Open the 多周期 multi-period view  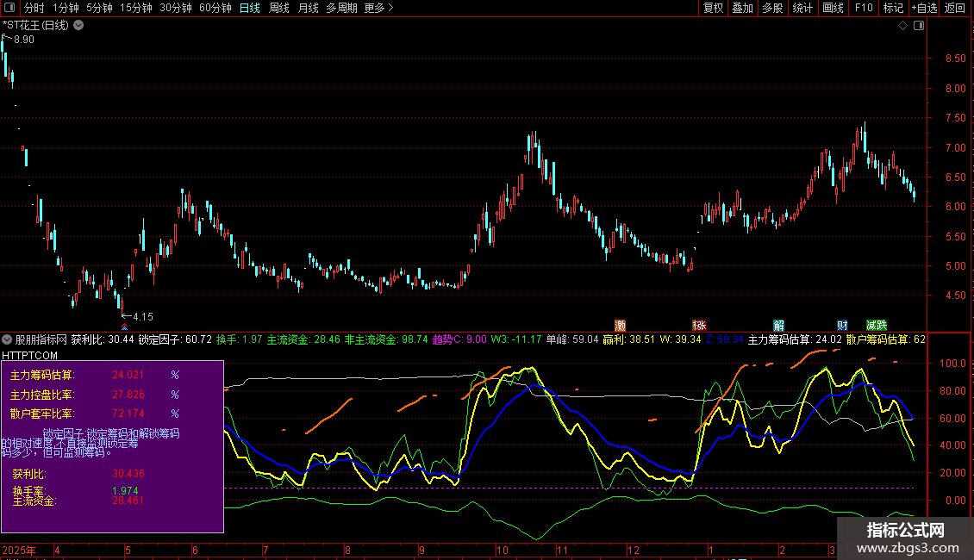[x=341, y=8]
